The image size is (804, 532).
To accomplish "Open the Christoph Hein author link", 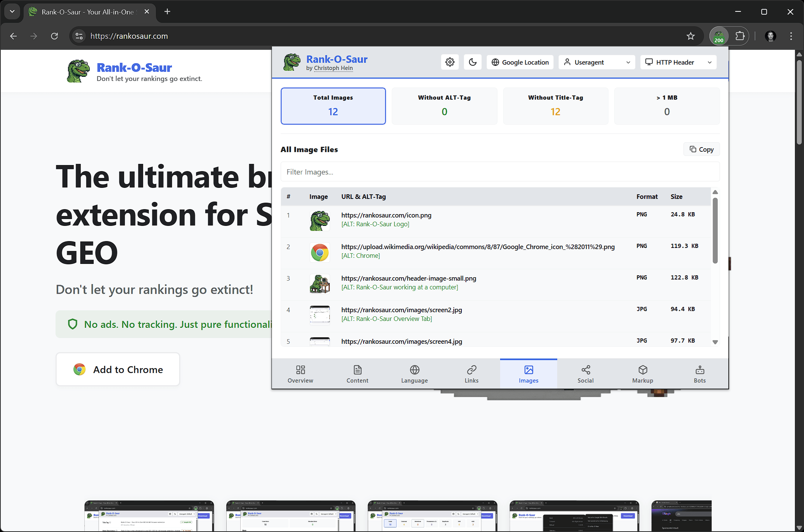I will 333,68.
